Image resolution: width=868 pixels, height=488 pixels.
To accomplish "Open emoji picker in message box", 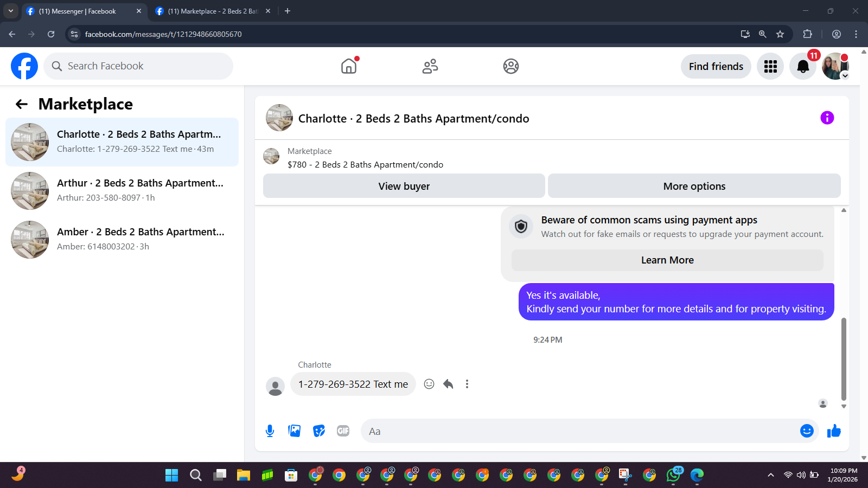I will point(807,431).
